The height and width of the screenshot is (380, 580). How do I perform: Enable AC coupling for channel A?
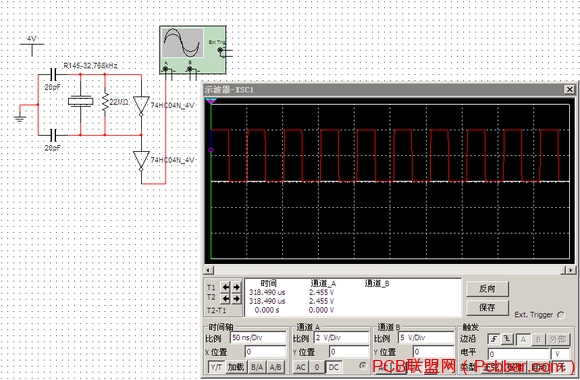click(301, 367)
